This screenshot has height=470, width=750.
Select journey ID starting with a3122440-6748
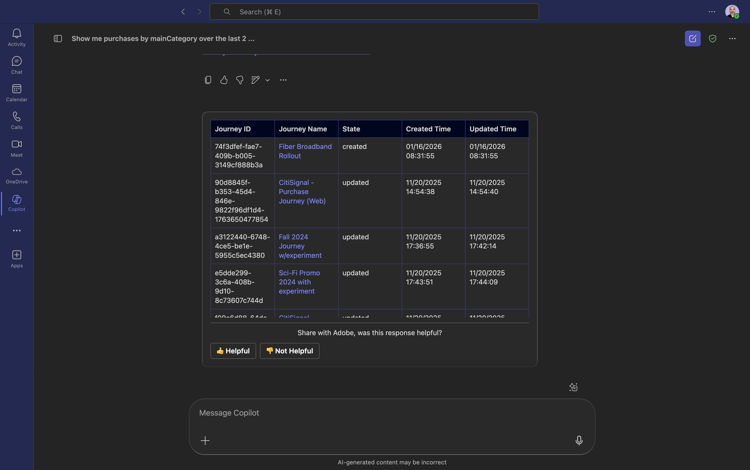(242, 246)
